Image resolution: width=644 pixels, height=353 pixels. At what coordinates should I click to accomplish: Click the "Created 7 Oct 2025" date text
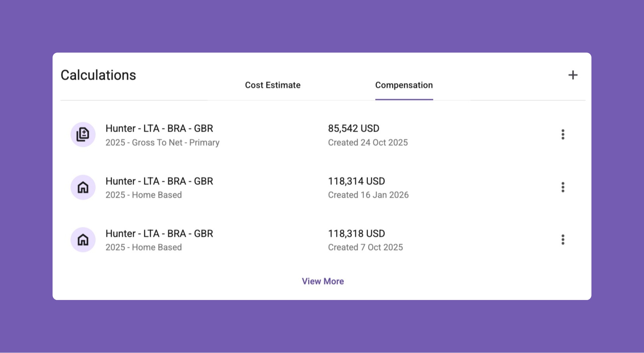[x=365, y=247]
